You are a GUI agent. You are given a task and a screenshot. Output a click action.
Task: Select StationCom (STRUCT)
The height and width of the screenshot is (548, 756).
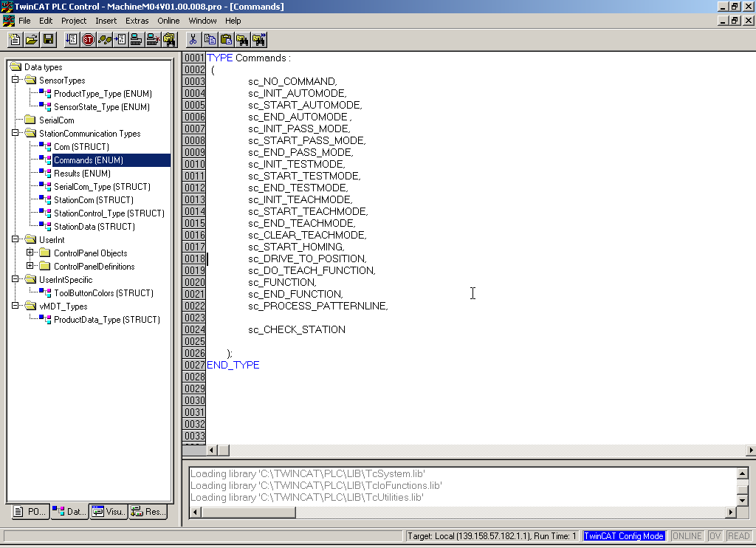click(x=94, y=199)
